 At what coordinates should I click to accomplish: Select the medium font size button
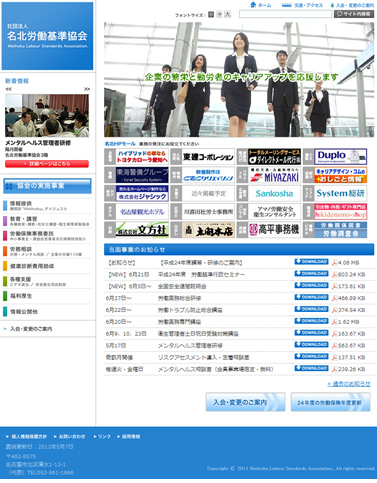point(219,14)
